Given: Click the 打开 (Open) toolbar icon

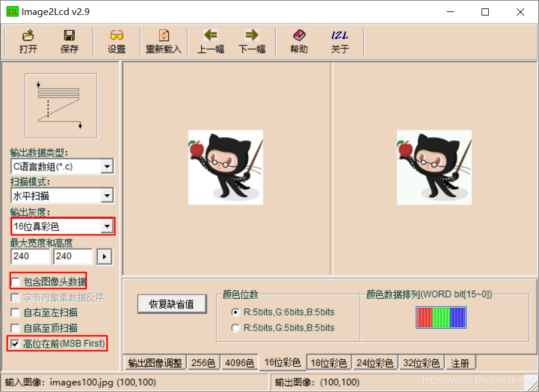Looking at the screenshot, I should pyautogui.click(x=28, y=35).
